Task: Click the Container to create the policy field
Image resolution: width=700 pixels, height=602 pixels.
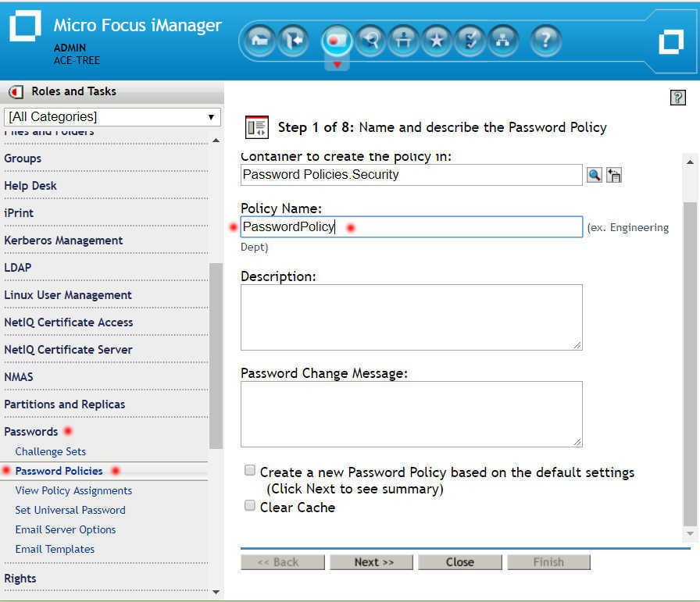Action: click(411, 175)
